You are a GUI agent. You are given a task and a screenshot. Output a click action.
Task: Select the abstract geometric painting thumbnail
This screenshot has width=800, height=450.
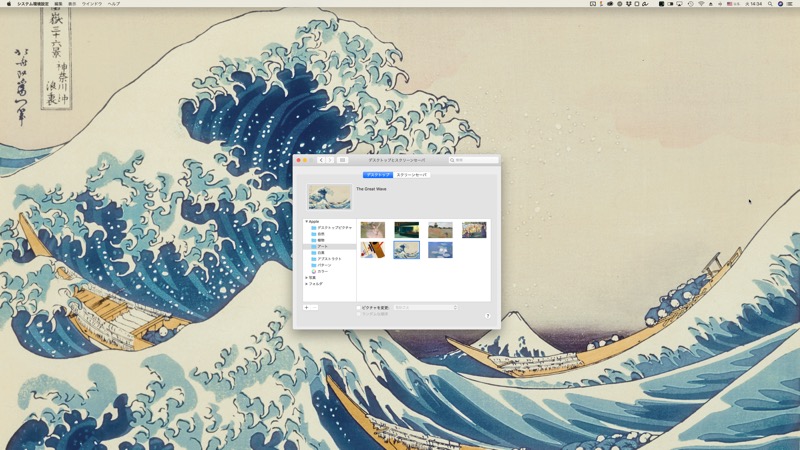[373, 249]
